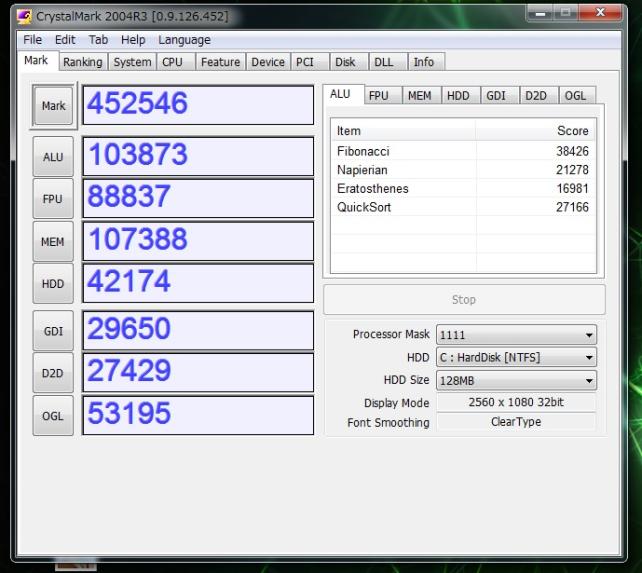Viewport: 642px width, 573px height.
Task: Switch to the System tab
Action: pos(132,62)
